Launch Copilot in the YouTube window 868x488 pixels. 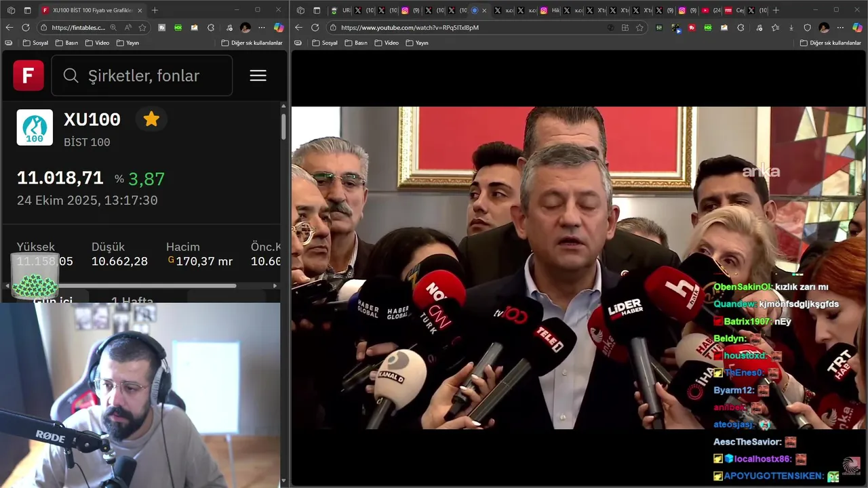point(857,27)
